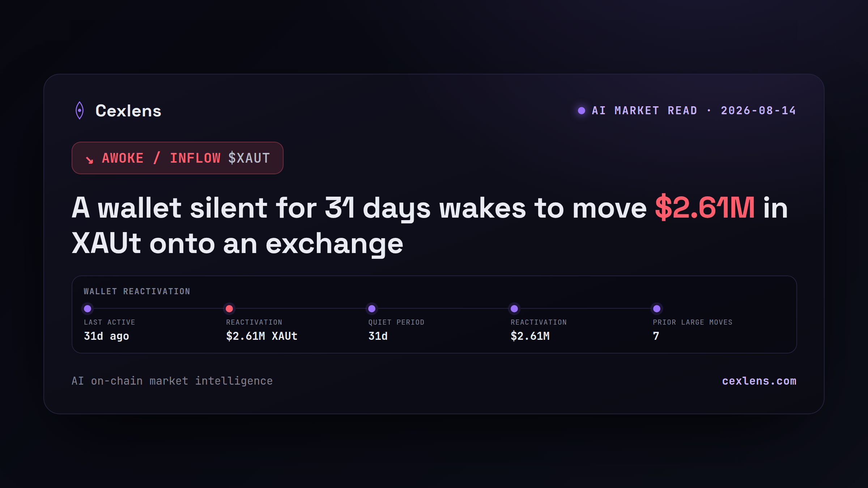The width and height of the screenshot is (868, 488).
Task: Click the AWOKE / INFLOW $XAUT badge
Action: 178,158
